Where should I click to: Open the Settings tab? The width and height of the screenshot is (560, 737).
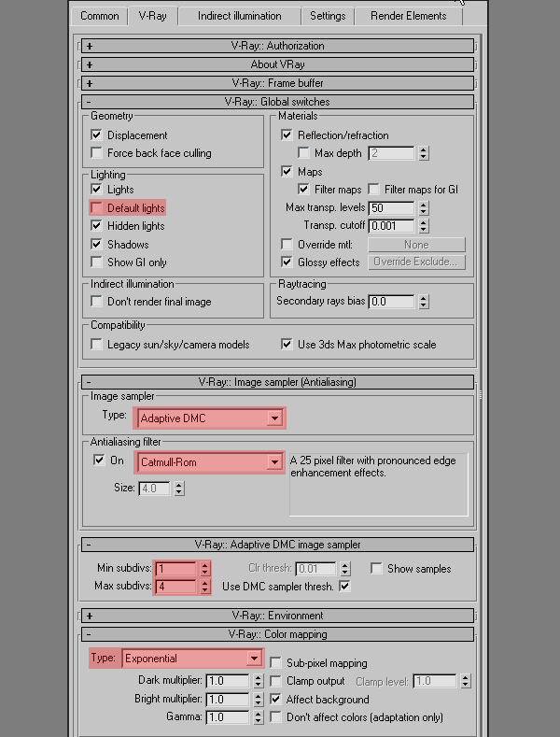point(328,16)
